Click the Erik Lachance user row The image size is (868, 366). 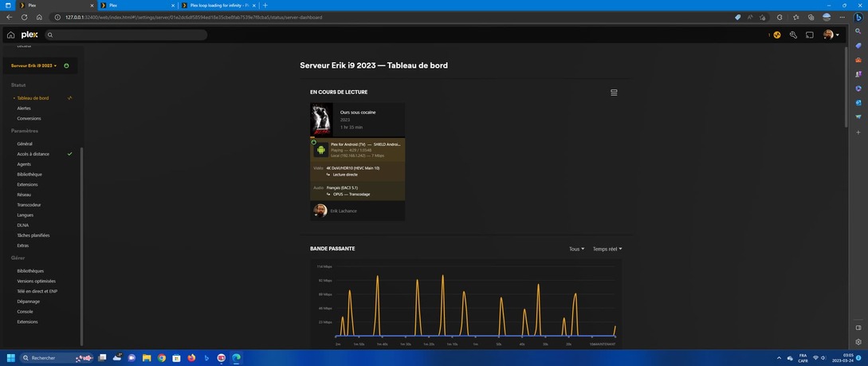pyautogui.click(x=357, y=211)
